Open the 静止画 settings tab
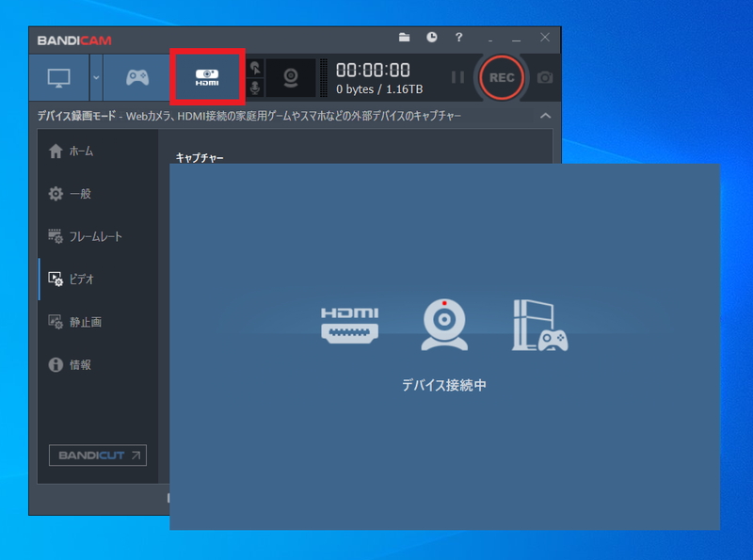Screen dimensions: 753x560 pyautogui.click(x=98, y=322)
